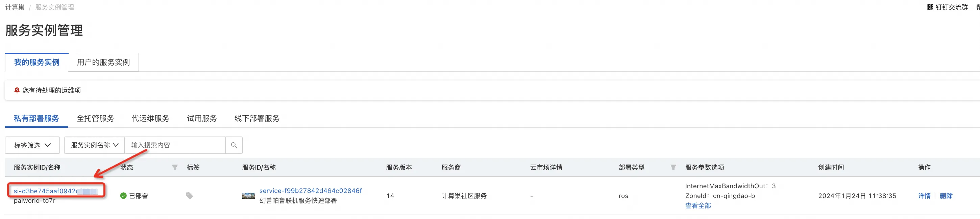
Task: Click 删除 to delete the instance
Action: (x=947, y=195)
